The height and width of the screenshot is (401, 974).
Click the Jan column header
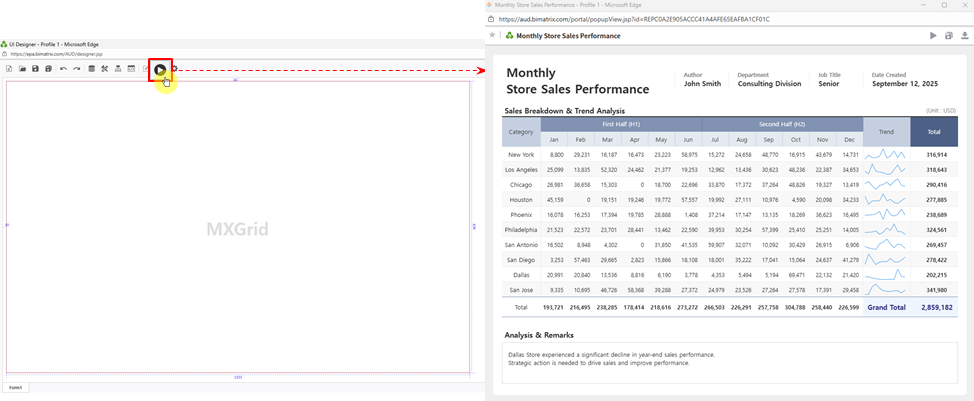coord(554,140)
